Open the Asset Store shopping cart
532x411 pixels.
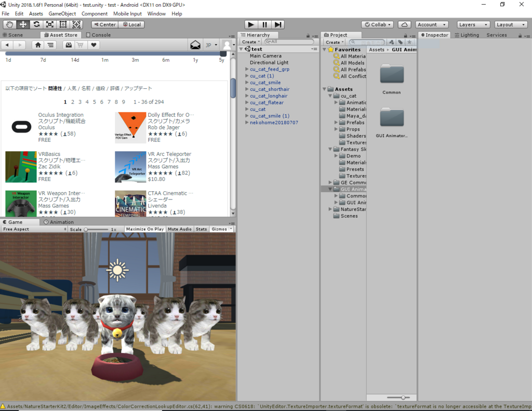point(81,45)
